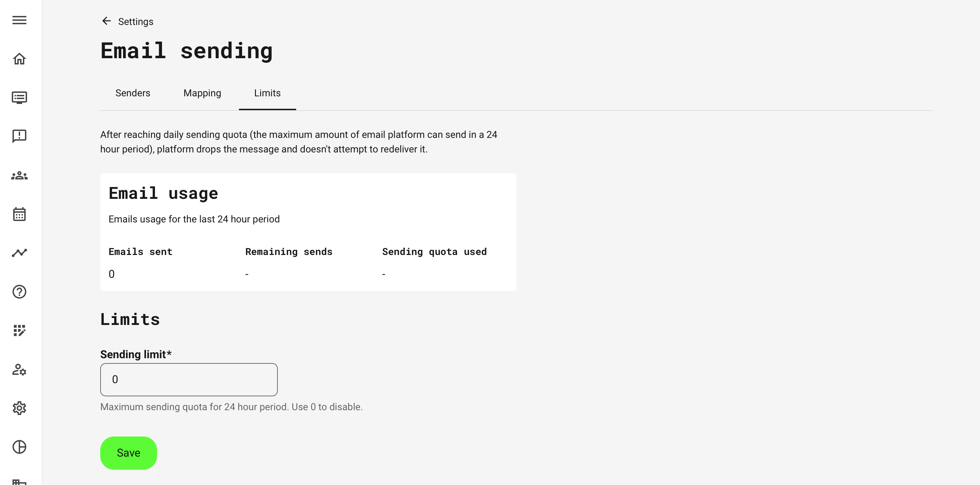The image size is (980, 485).
Task: Open the partially visible bottom sidebar icon
Action: pos(19,481)
